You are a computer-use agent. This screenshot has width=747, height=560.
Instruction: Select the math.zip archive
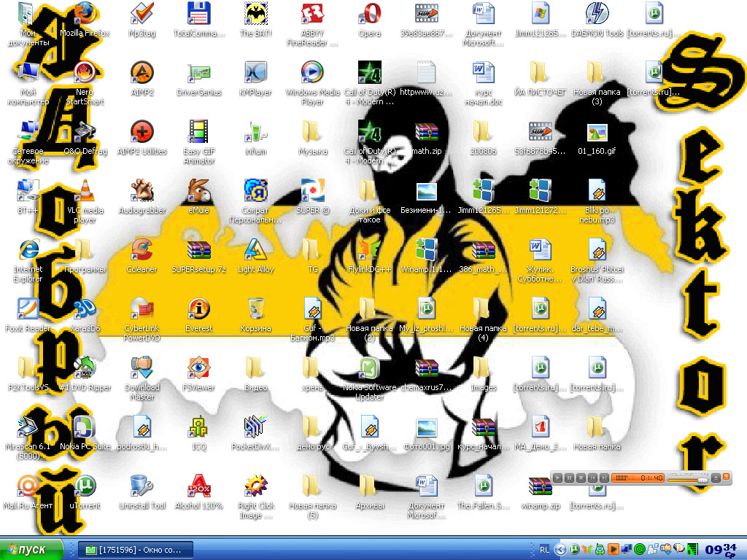(426, 138)
